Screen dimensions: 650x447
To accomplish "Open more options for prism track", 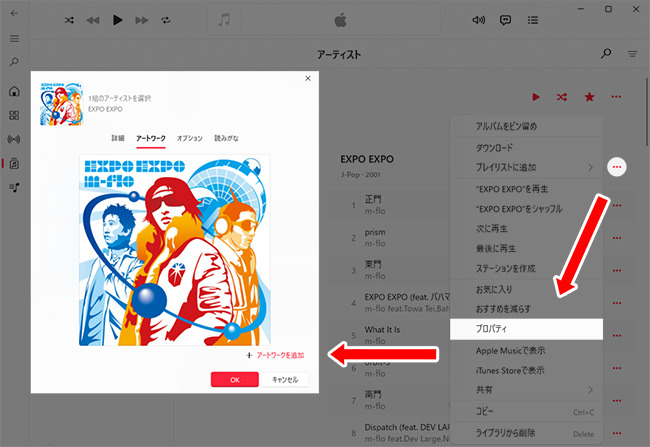I will click(x=617, y=238).
